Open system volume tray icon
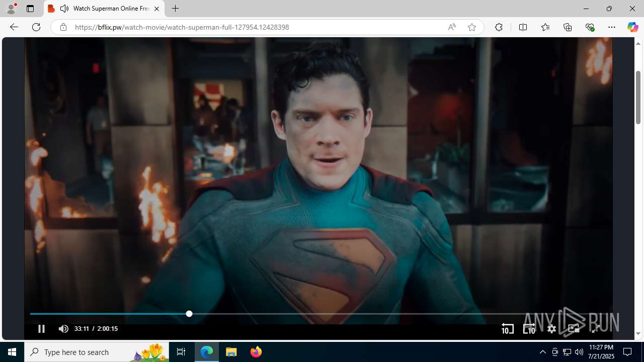644x362 pixels. pyautogui.click(x=579, y=352)
